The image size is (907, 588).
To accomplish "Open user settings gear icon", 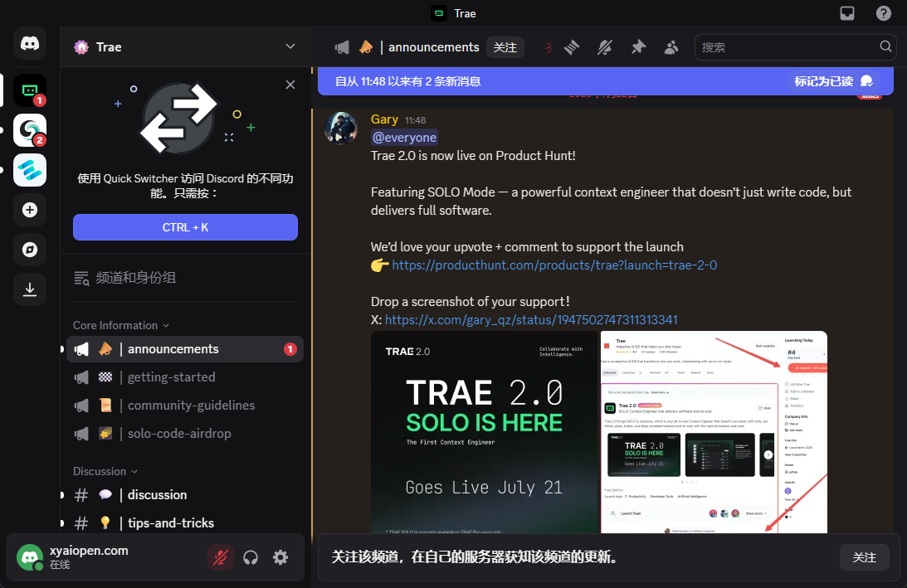I will point(280,557).
